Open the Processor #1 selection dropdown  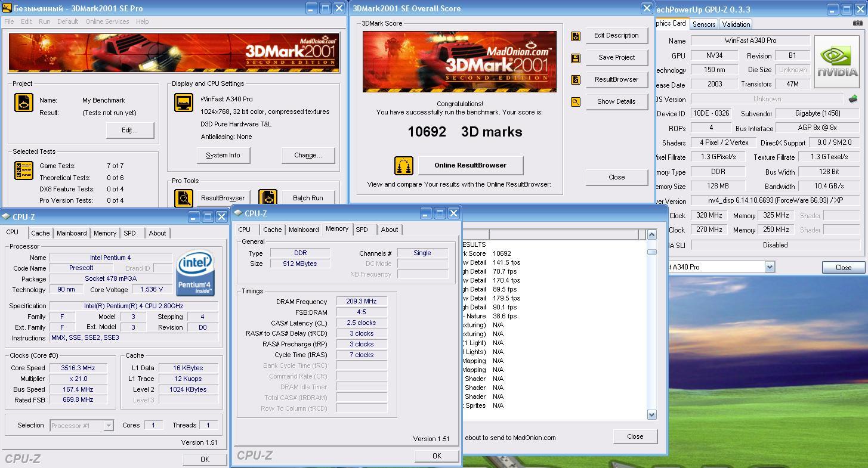click(x=109, y=426)
